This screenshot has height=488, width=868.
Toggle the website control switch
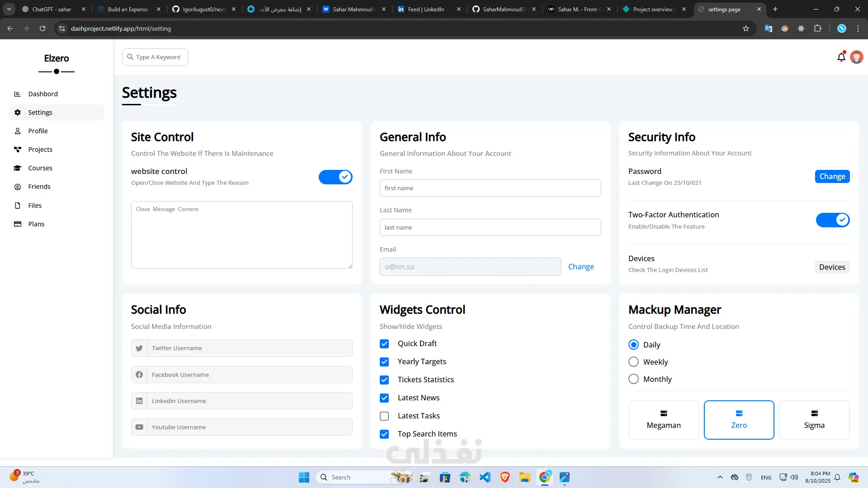pos(335,177)
